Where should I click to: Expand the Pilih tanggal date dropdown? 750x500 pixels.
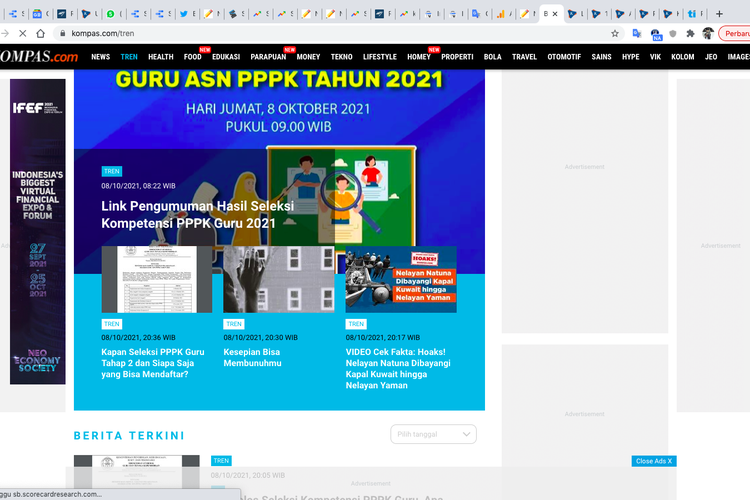(x=433, y=434)
